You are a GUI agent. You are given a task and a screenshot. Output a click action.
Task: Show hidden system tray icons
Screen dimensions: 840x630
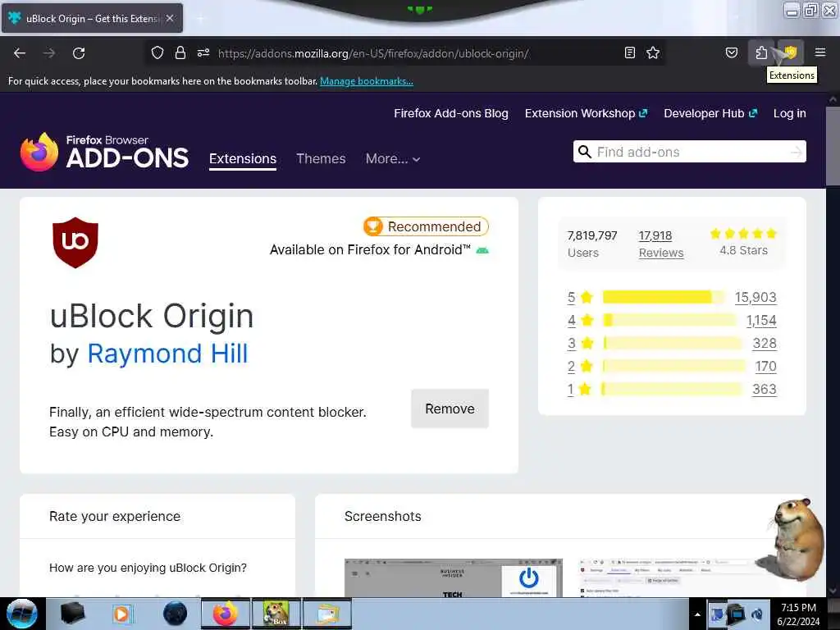click(697, 614)
